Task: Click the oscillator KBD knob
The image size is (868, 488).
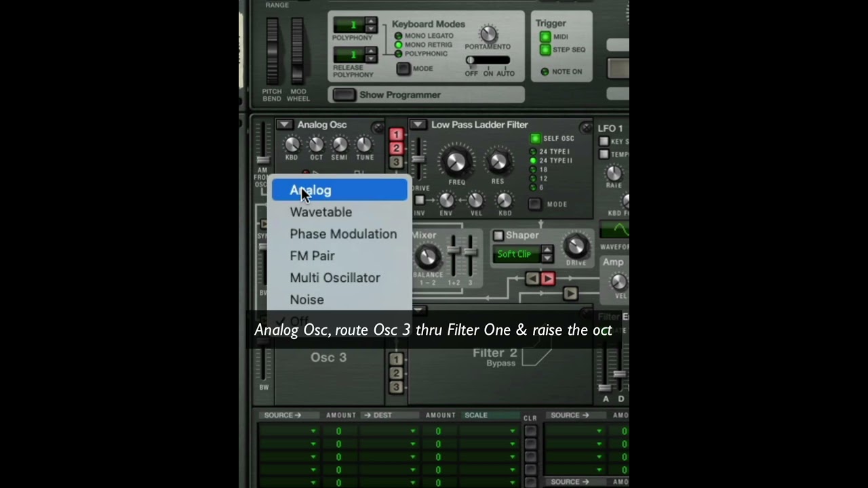Action: click(x=292, y=144)
